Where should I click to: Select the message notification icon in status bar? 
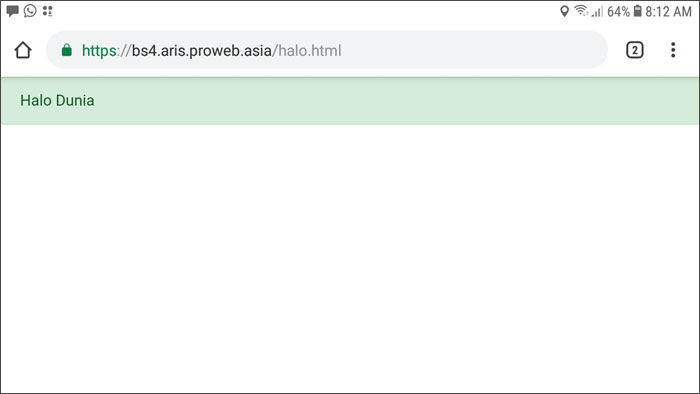click(x=12, y=11)
